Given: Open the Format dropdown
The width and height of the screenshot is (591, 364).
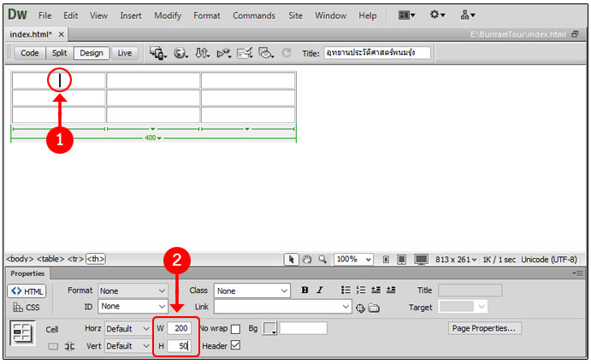Looking at the screenshot, I should click(x=133, y=291).
